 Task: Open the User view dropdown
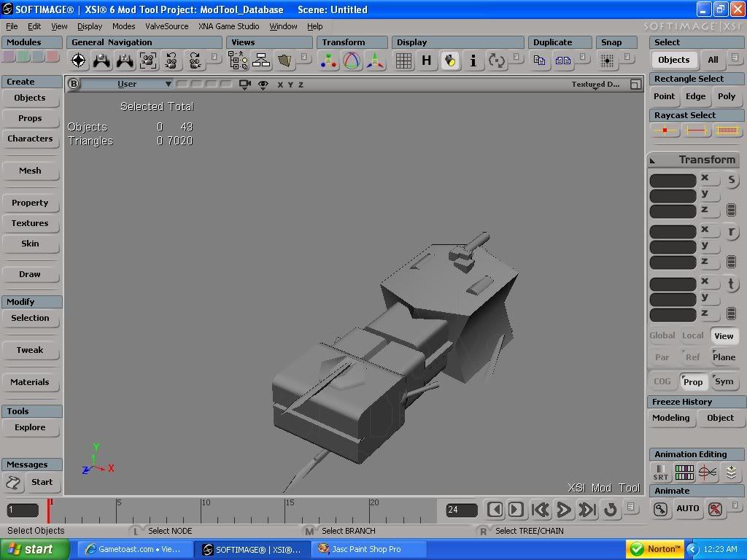click(x=128, y=84)
